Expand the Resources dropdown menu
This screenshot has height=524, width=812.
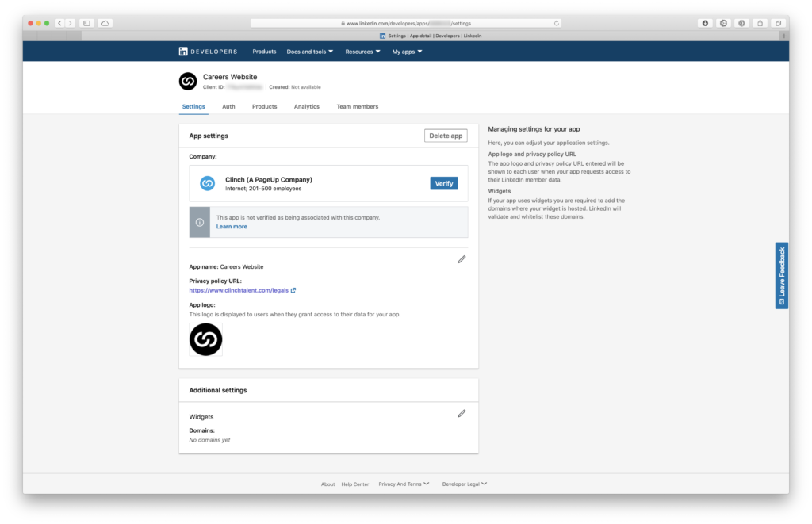[x=362, y=52]
